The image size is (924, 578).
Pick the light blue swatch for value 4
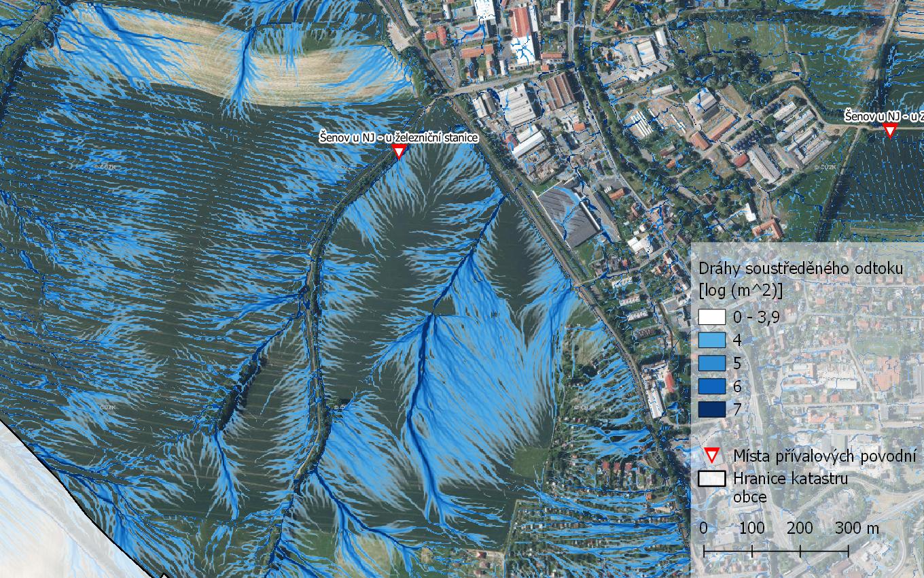[712, 340]
